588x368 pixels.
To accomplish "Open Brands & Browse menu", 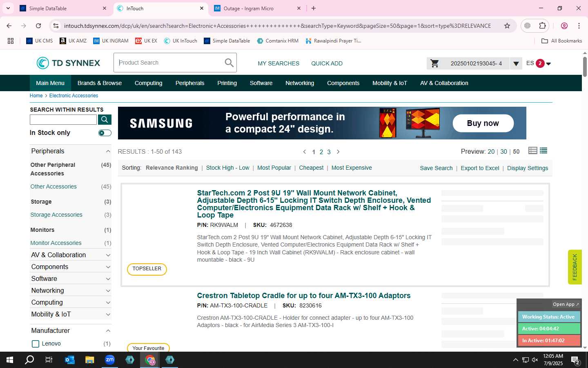I will point(100,83).
